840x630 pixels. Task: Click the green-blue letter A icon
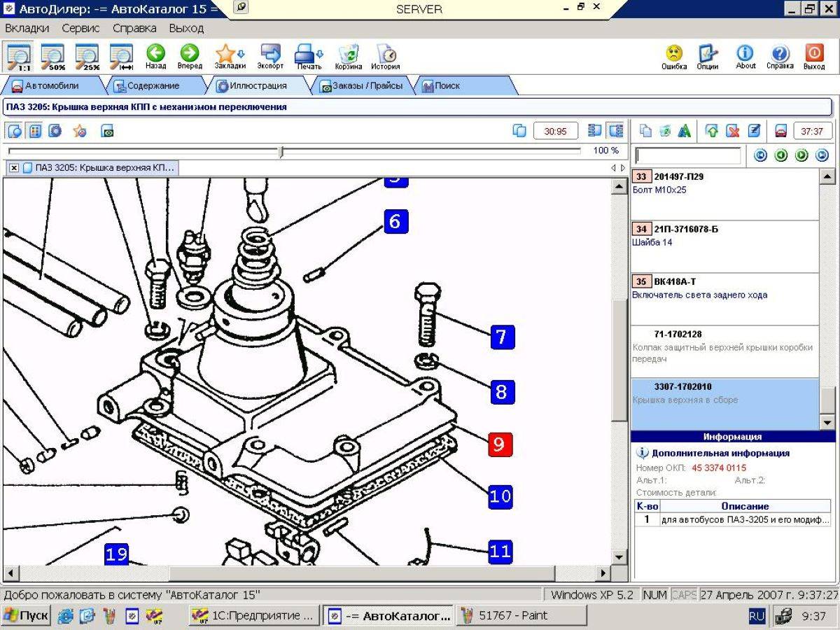[x=685, y=131]
